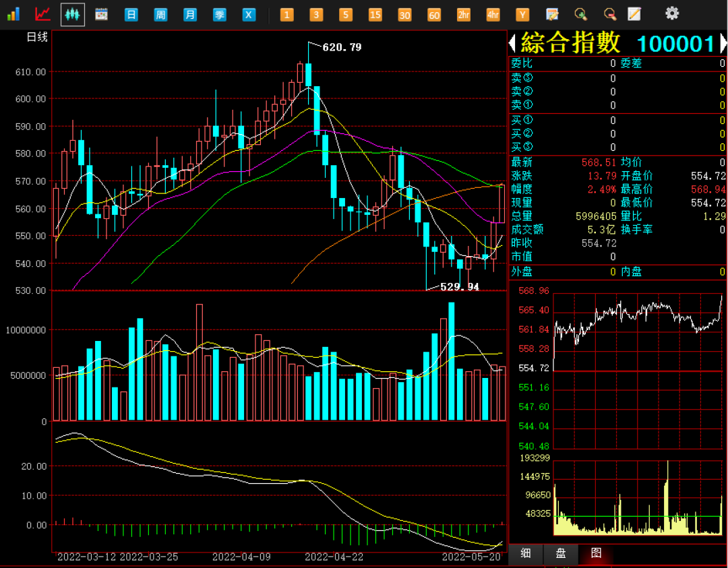
Task: Click the 昨收 value 554.72
Action: tap(599, 243)
